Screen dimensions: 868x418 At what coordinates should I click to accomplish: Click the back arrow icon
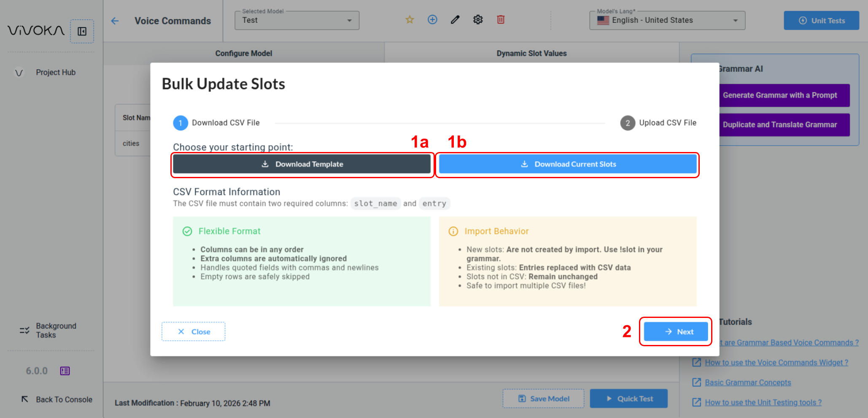(x=115, y=21)
